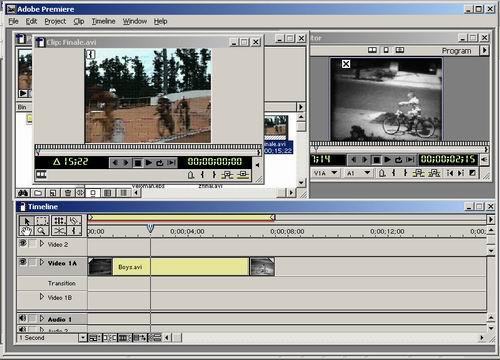The width and height of the screenshot is (500, 360).
Task: Open the Window menu
Action: [135, 21]
